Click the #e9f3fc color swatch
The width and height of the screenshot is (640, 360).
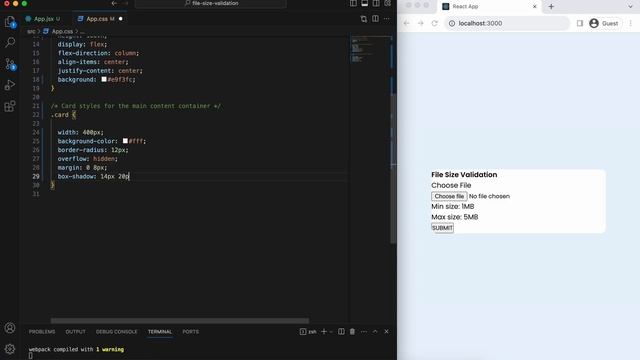[x=104, y=79]
